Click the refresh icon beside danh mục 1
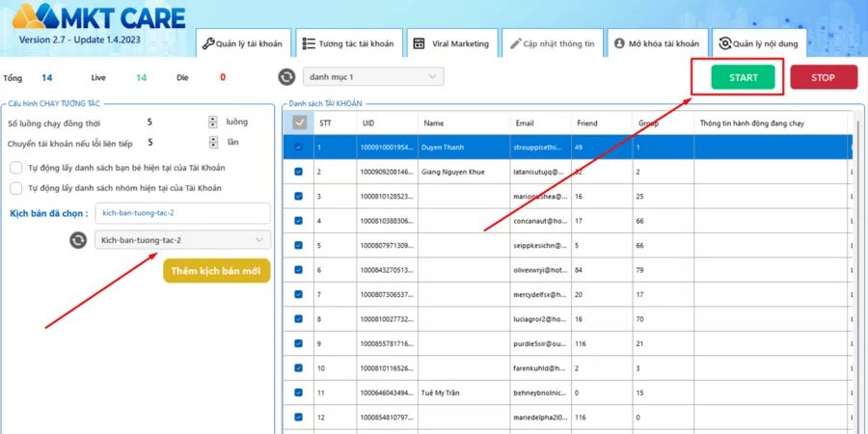 click(286, 77)
